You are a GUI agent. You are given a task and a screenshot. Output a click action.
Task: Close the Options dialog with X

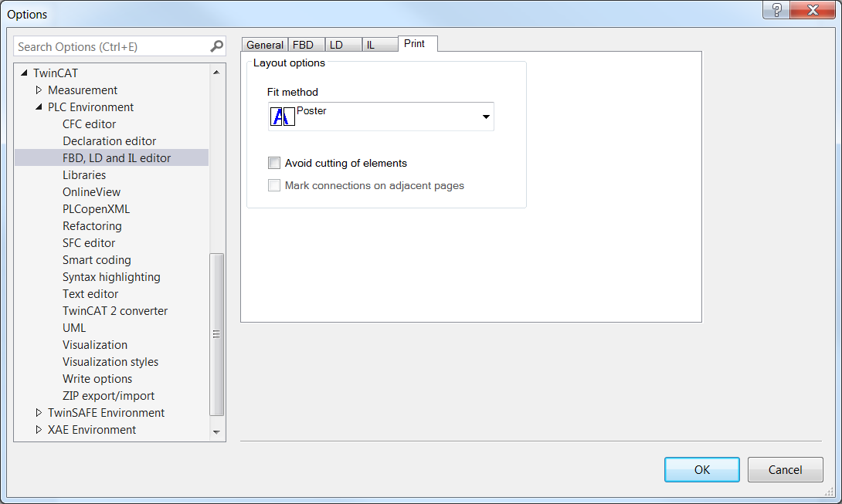click(813, 10)
